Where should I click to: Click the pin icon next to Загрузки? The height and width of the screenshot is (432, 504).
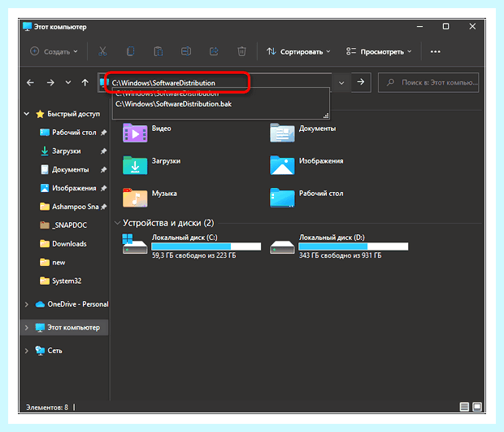[x=103, y=151]
